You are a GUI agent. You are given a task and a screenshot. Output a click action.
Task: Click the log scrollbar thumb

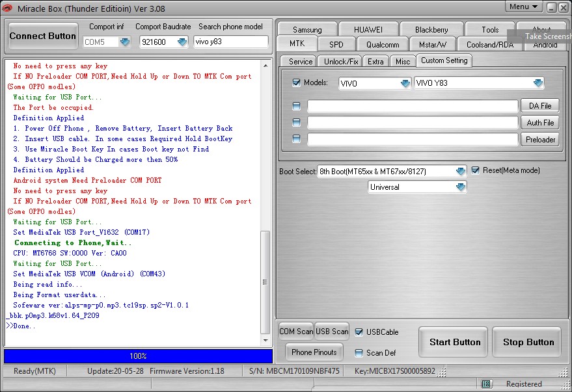[266, 282]
